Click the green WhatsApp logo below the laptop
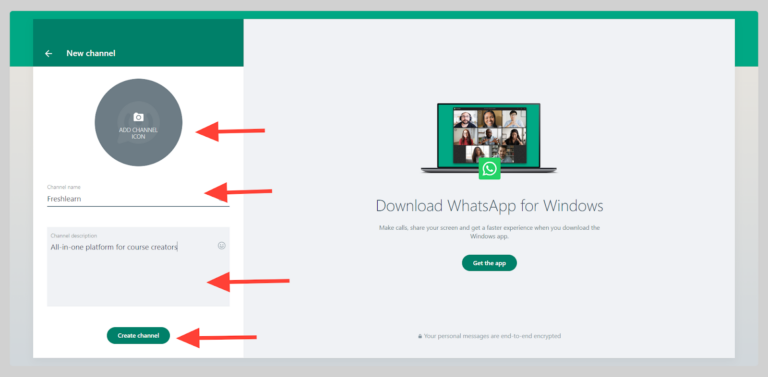 (489, 168)
